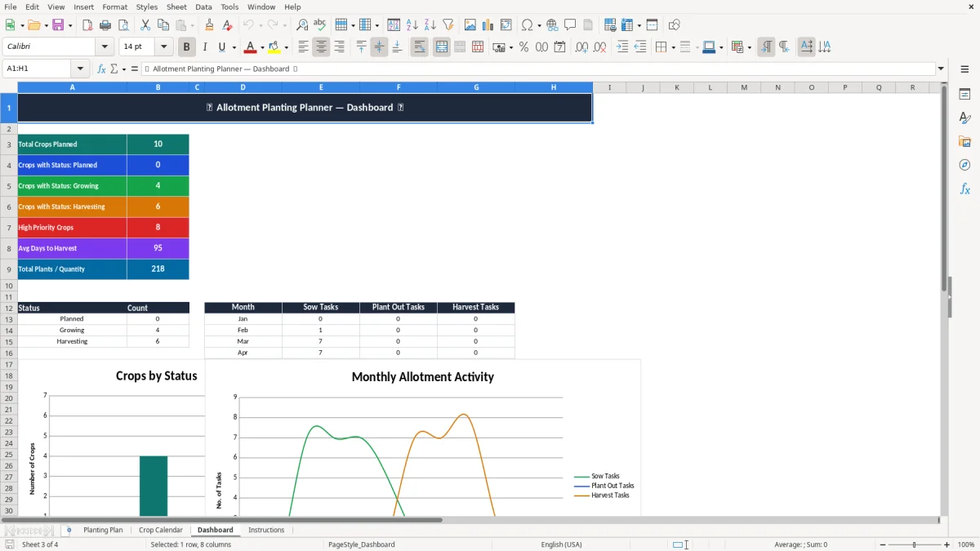Click the formula input line

(x=538, y=69)
